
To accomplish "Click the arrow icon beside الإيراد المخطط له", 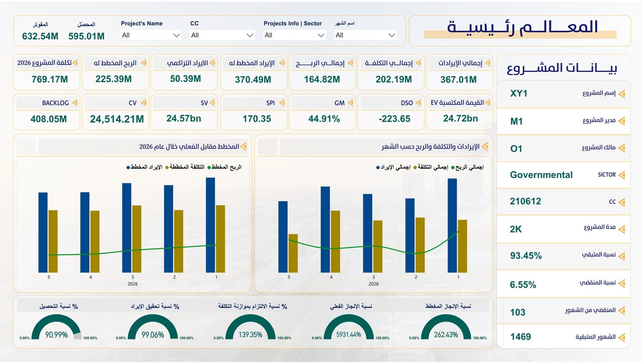I will click(x=282, y=63).
